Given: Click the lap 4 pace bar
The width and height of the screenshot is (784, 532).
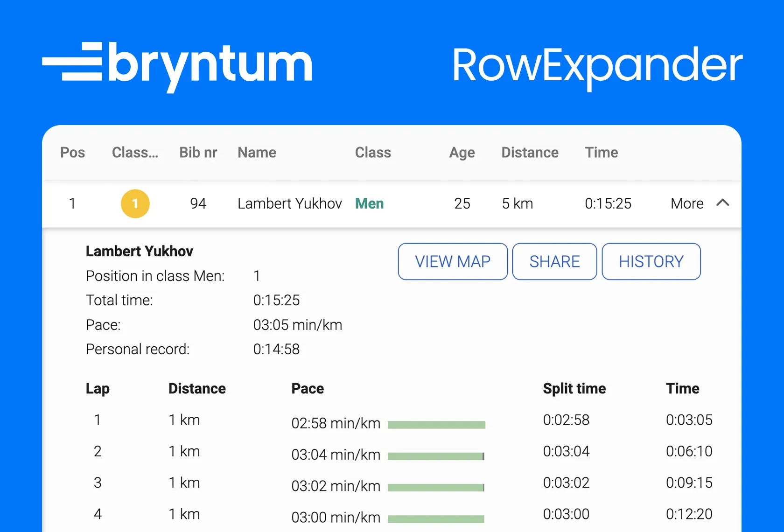Looking at the screenshot, I should [x=436, y=518].
